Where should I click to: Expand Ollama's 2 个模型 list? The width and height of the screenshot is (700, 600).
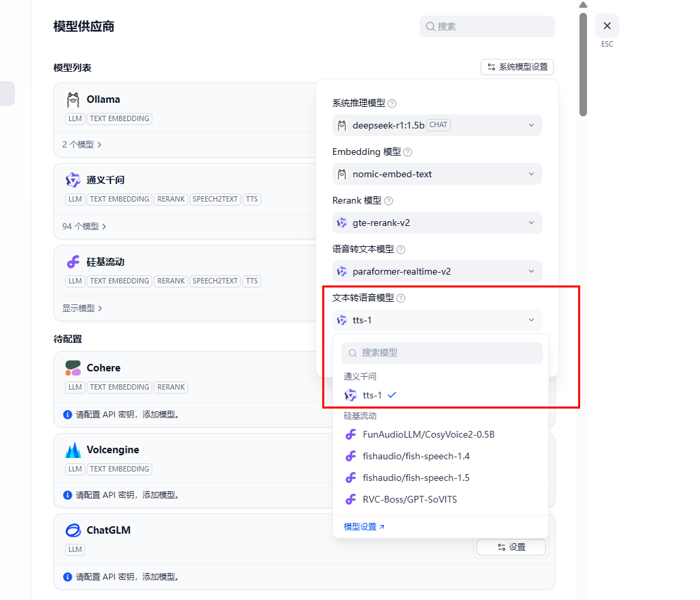pyautogui.click(x=82, y=145)
